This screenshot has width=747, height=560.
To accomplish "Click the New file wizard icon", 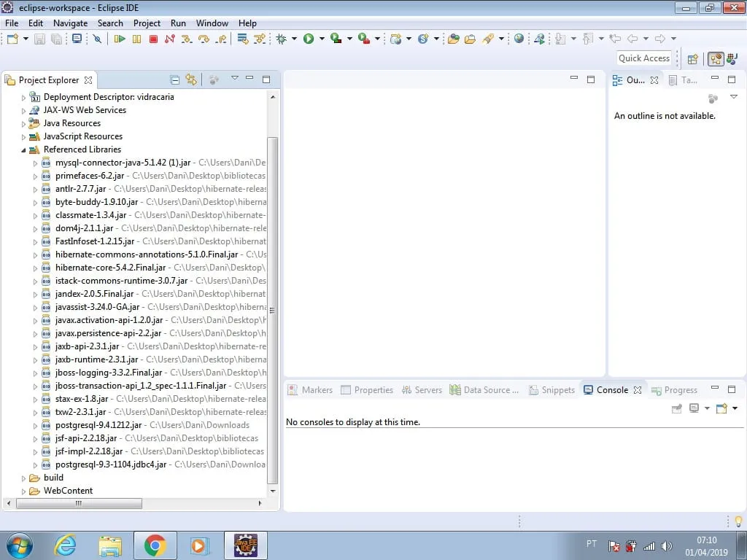I will point(12,39).
